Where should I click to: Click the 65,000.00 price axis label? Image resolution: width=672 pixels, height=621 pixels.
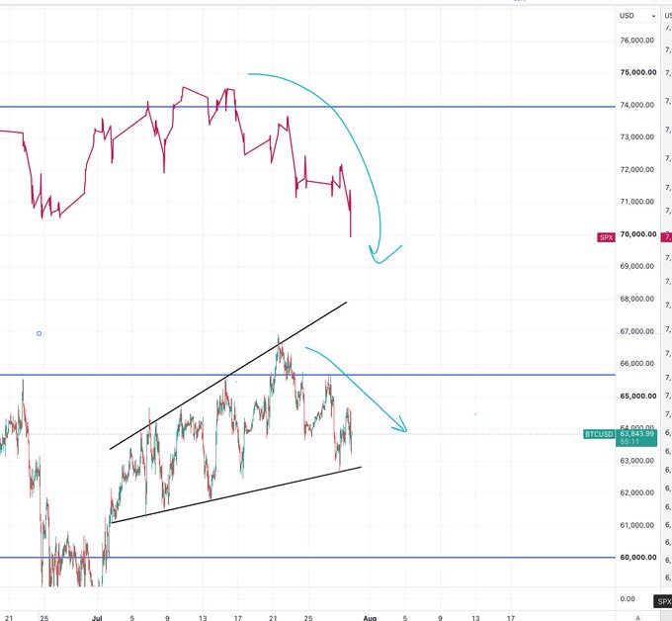[638, 396]
